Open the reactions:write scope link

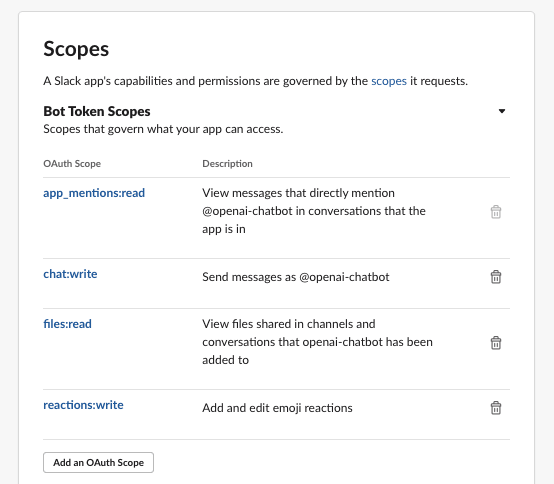tap(83, 405)
